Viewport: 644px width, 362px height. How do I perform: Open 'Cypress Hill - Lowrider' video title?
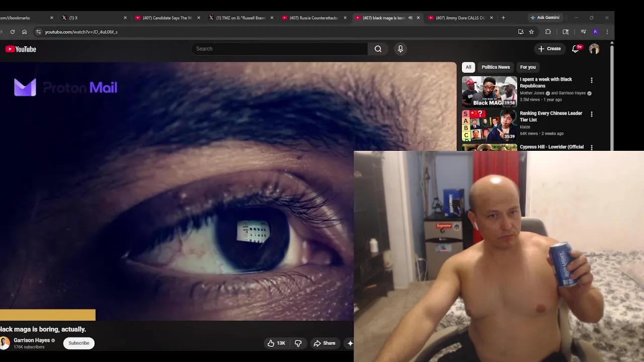[551, 147]
